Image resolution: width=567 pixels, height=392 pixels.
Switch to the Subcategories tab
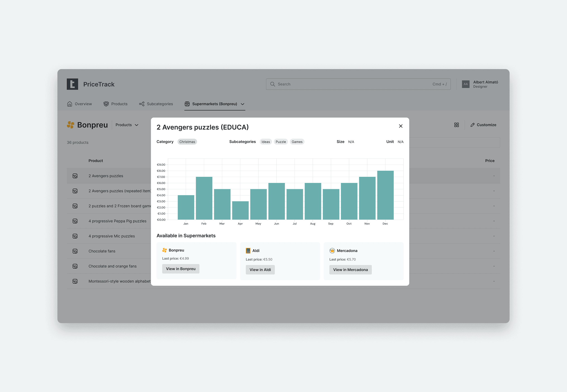click(x=156, y=104)
